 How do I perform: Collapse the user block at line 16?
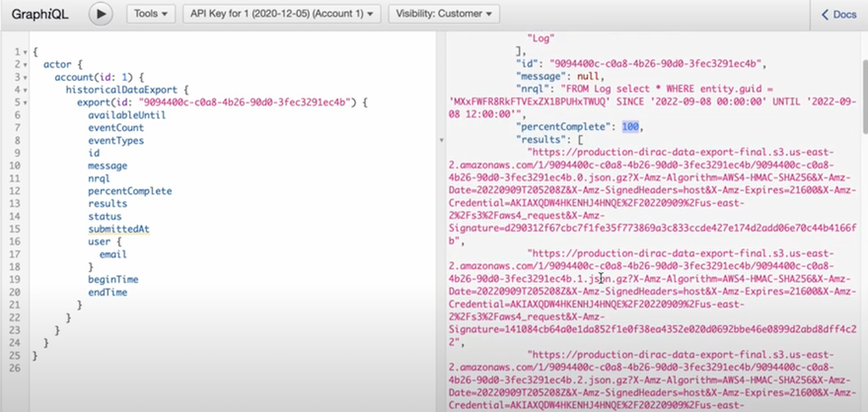point(26,241)
